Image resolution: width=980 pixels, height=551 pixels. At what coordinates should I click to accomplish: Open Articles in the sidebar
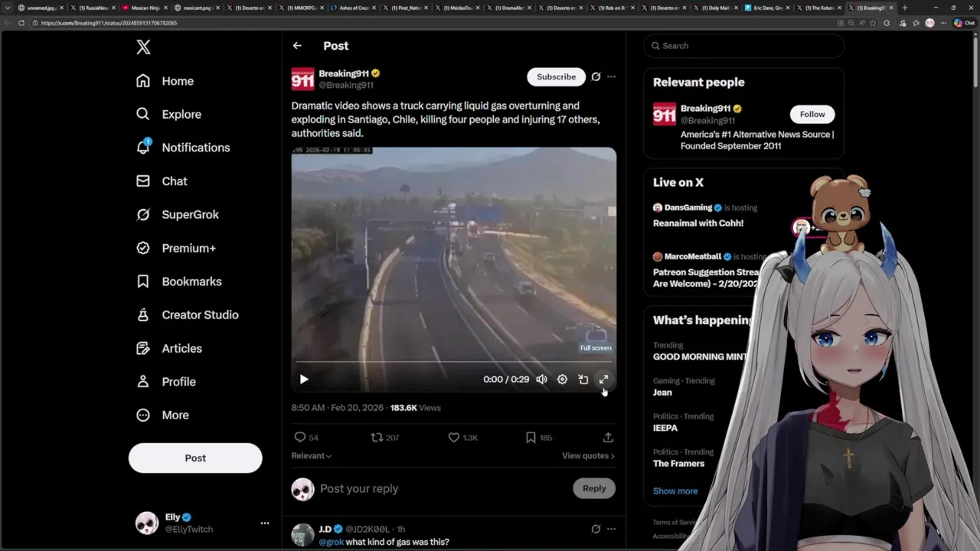click(168, 348)
